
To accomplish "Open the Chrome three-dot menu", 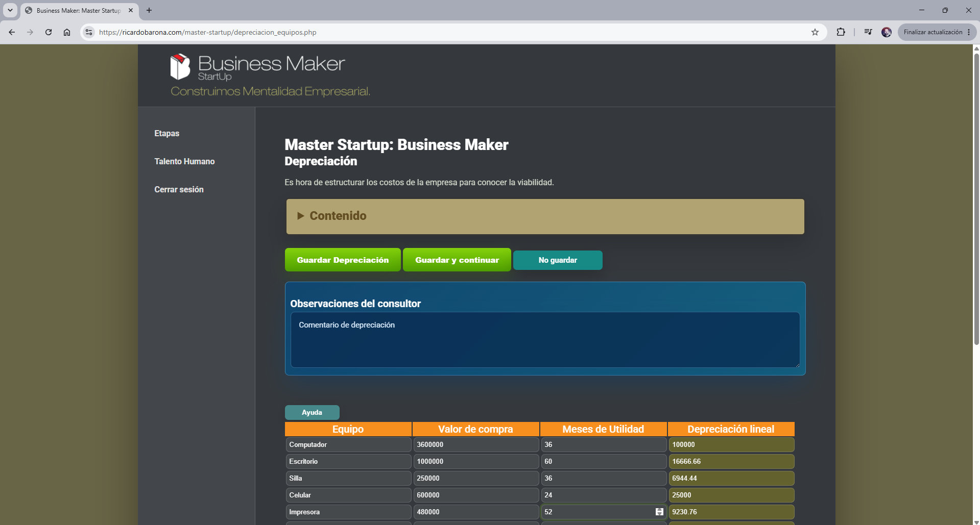I will (x=969, y=32).
